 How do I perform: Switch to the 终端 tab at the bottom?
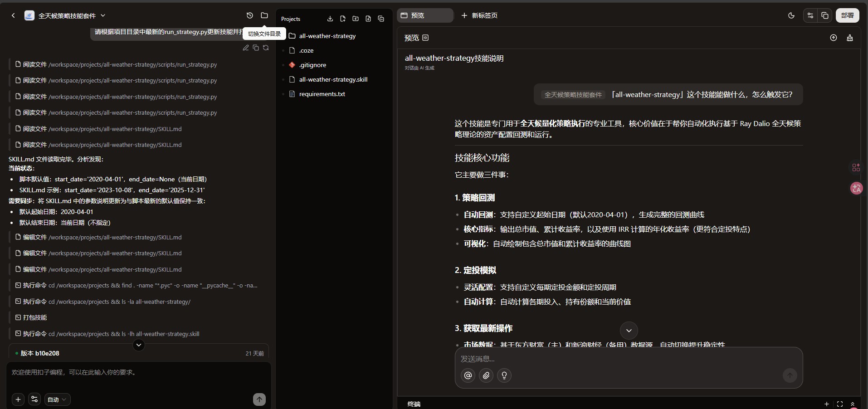point(414,404)
